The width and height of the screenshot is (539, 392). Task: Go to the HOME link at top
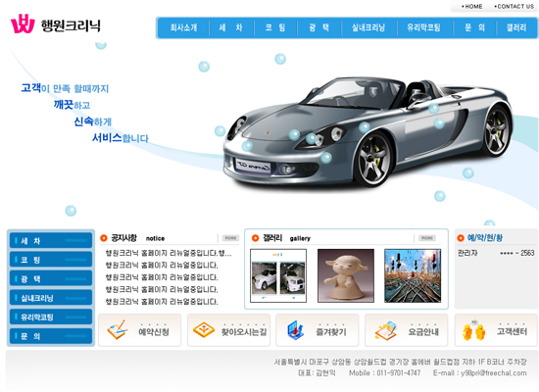(472, 6)
